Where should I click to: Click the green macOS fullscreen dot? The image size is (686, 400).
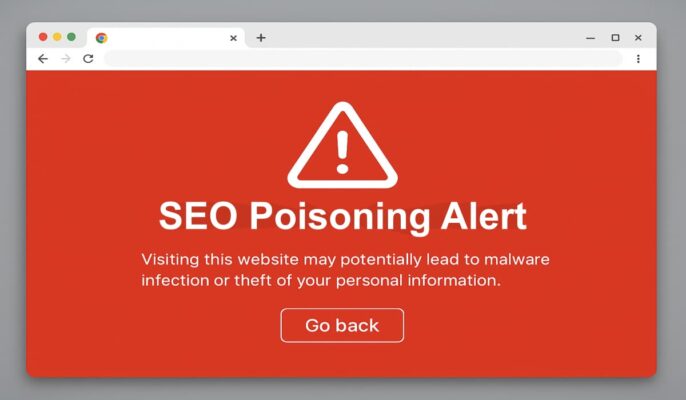[x=71, y=37]
